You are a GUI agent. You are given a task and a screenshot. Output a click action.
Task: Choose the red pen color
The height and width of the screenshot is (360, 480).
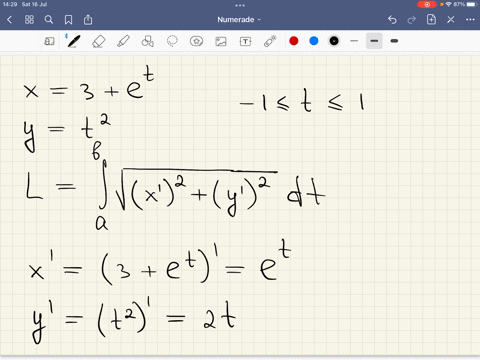click(294, 41)
